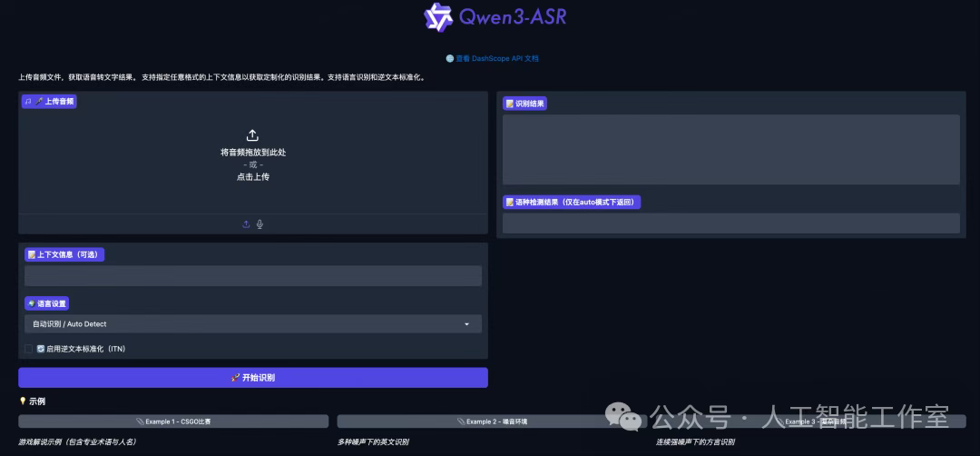Click the Qwen3-ASR logo icon
The width and height of the screenshot is (980, 456).
(438, 17)
